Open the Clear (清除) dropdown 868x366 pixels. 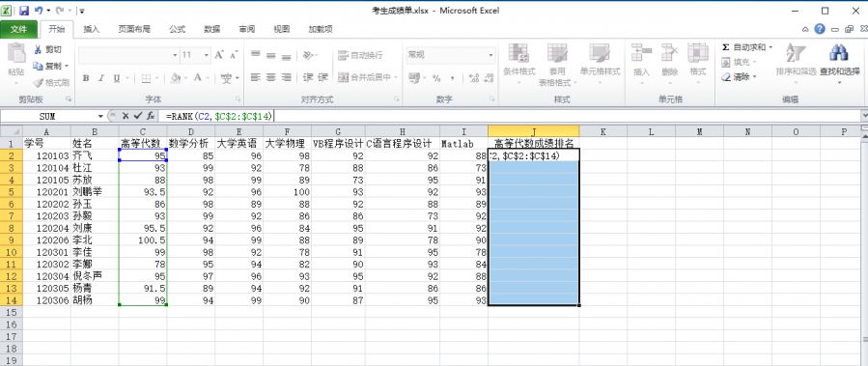(x=739, y=77)
